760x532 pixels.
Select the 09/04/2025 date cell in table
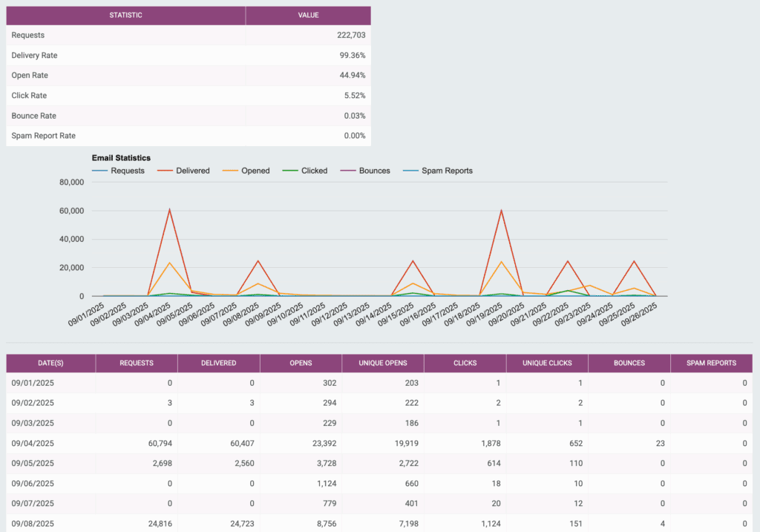click(x=33, y=443)
